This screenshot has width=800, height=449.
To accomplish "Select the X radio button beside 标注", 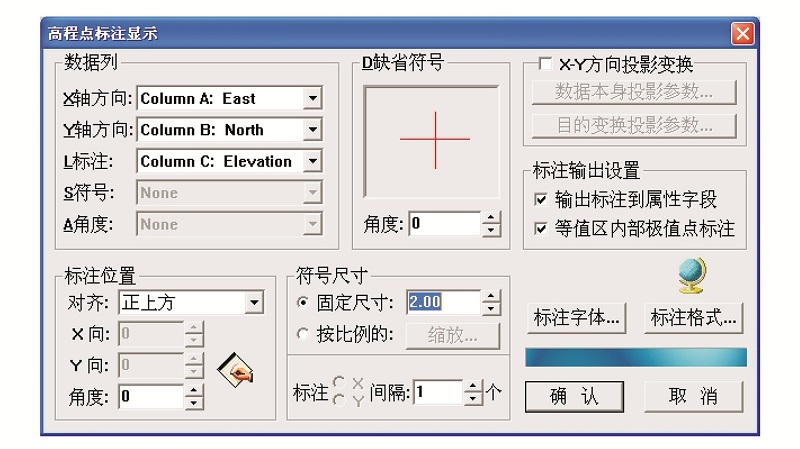I will (x=339, y=382).
